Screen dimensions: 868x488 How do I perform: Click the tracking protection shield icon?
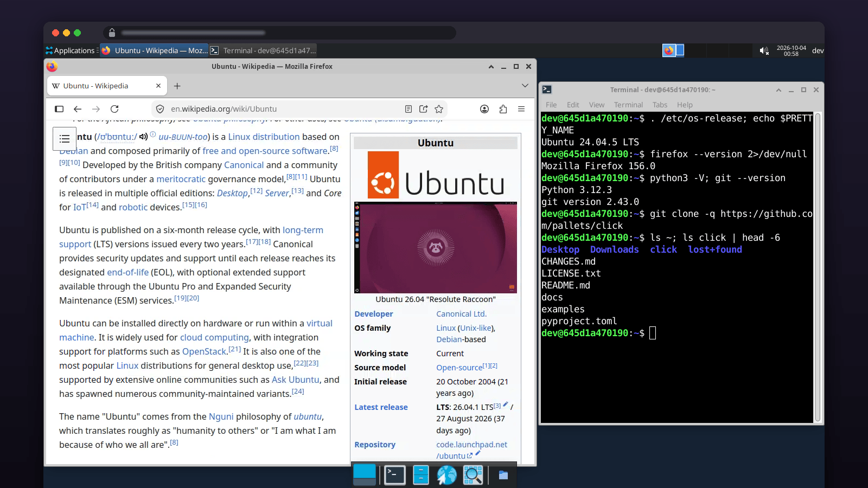(160, 109)
